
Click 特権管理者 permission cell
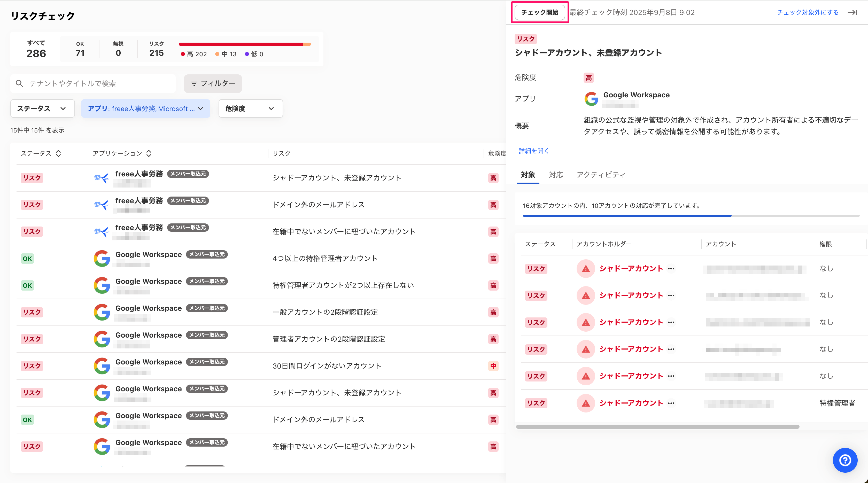pos(837,403)
